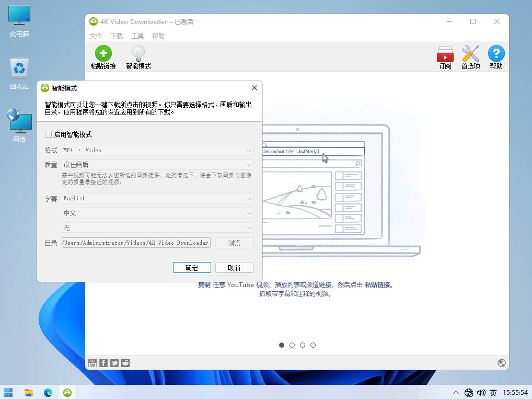Image resolution: width=532 pixels, height=399 pixels.
Task: Open the Download (下载) menu
Action: click(117, 36)
